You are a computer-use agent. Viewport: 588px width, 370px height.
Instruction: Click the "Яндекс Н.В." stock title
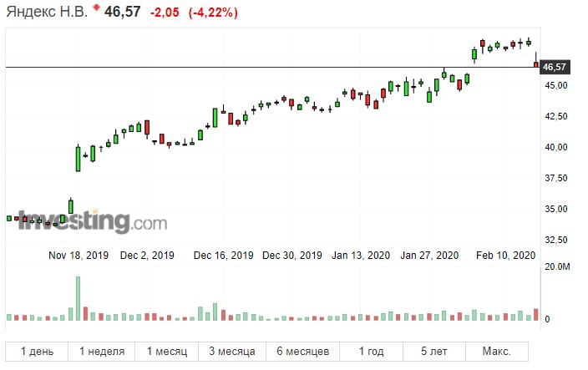coord(47,12)
